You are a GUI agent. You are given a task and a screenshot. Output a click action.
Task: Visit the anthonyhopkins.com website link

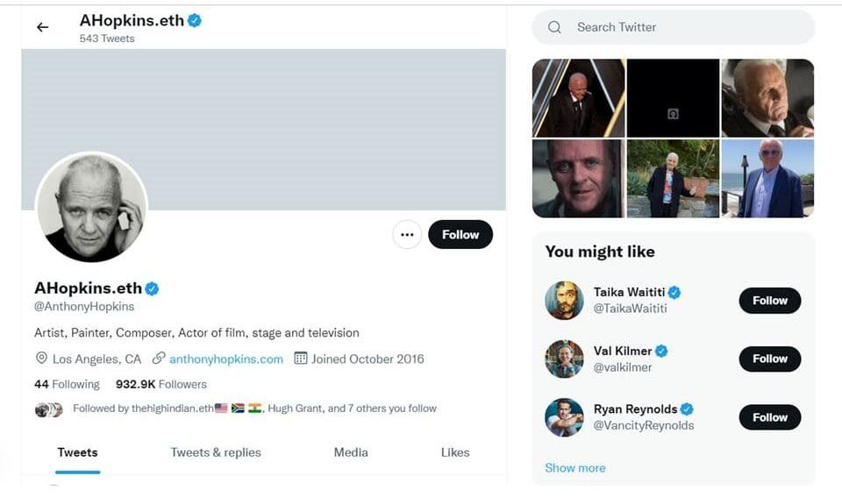[x=226, y=358]
